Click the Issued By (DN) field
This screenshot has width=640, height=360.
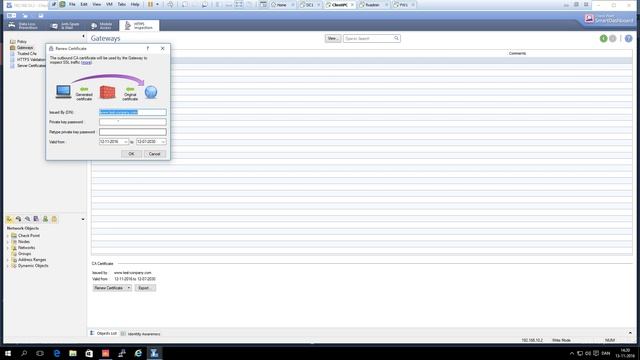tap(133, 112)
